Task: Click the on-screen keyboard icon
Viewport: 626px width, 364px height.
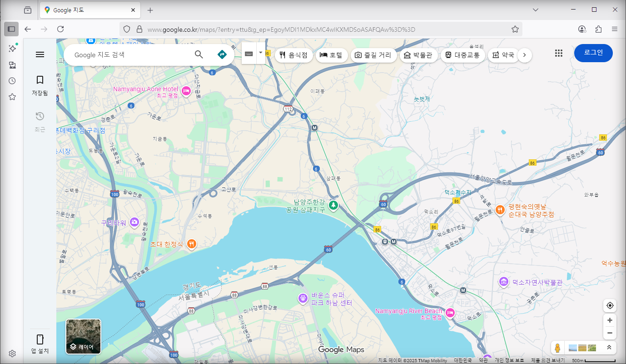Action: (249, 54)
